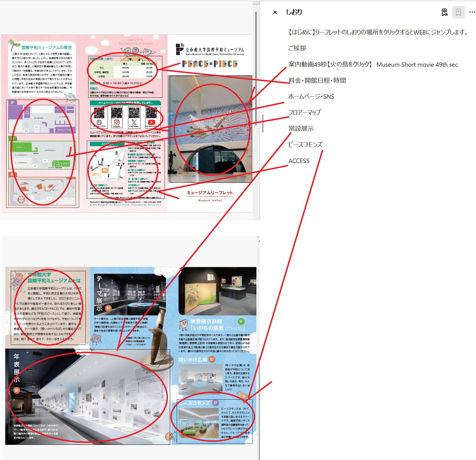Open the ご挨拶 bookmark
Screen dimensions: 476x460
click(297, 48)
